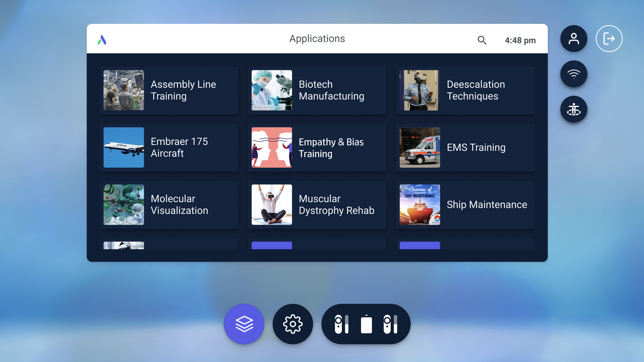
Task: Launch Assembly Line Training app
Action: point(169,90)
